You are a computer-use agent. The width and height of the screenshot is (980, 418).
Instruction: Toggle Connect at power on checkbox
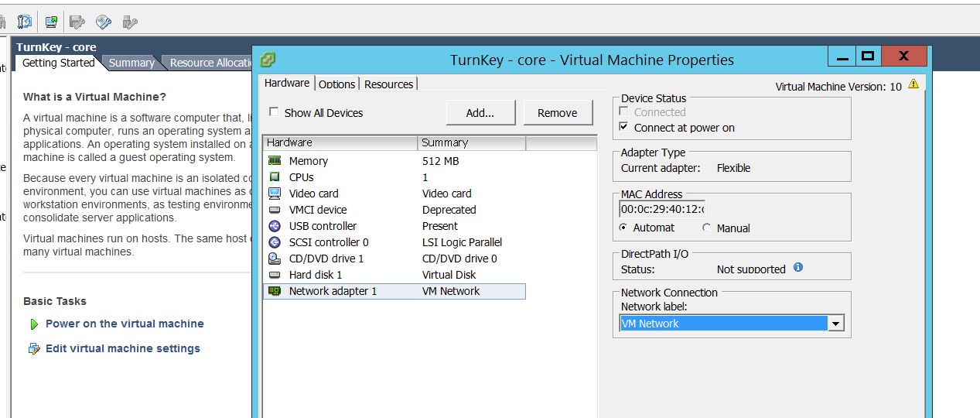pyautogui.click(x=625, y=127)
